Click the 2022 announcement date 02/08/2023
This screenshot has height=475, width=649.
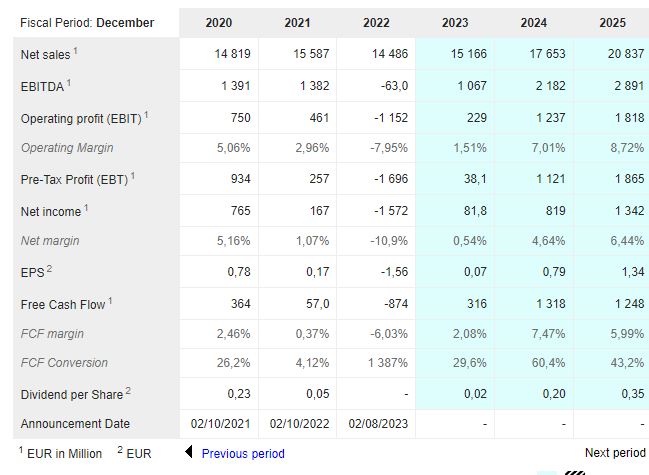[x=378, y=424]
